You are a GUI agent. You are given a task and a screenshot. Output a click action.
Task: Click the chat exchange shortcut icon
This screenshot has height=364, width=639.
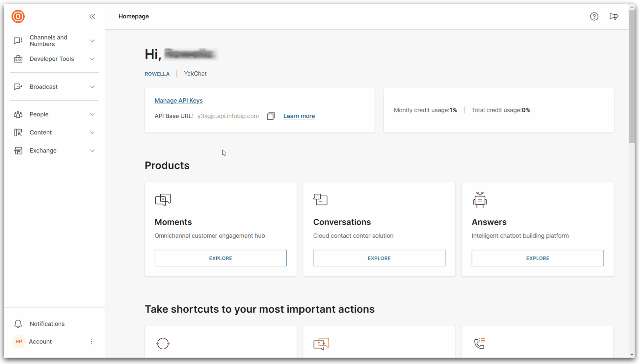(x=321, y=344)
